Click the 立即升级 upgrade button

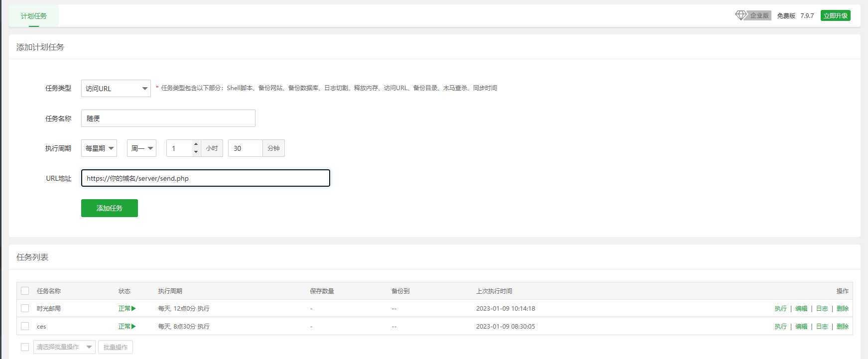click(836, 16)
